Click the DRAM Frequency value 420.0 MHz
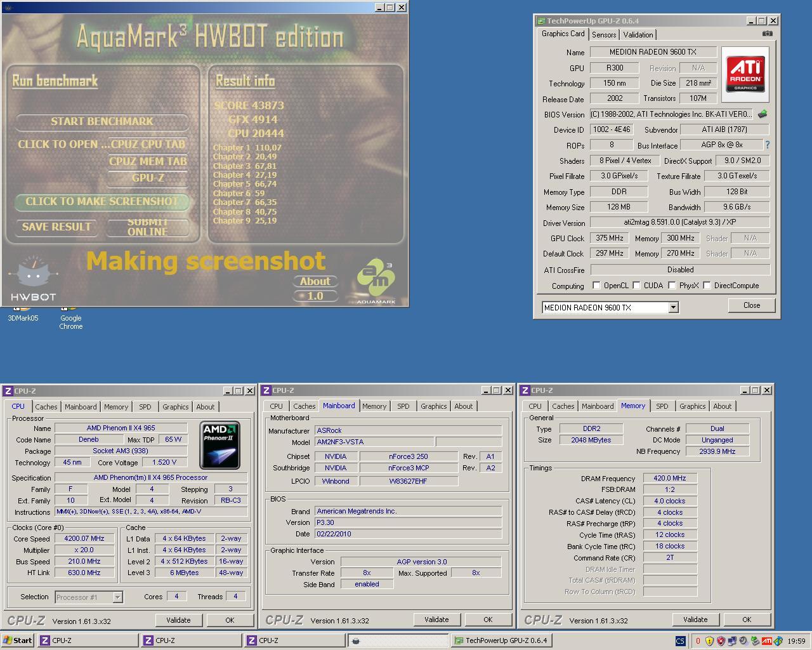 tap(670, 478)
